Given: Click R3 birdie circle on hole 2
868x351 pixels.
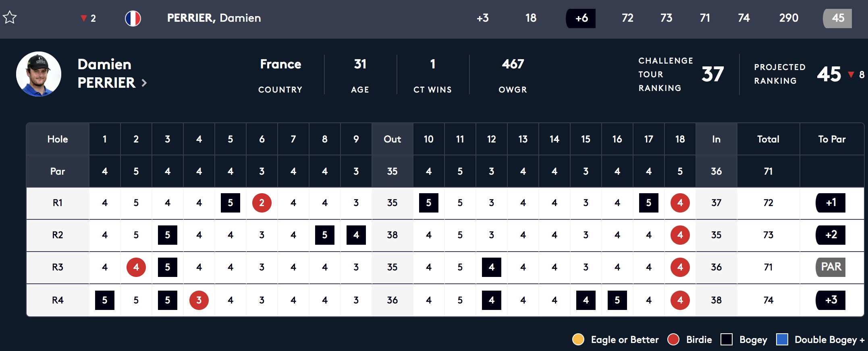Looking at the screenshot, I should (136, 267).
